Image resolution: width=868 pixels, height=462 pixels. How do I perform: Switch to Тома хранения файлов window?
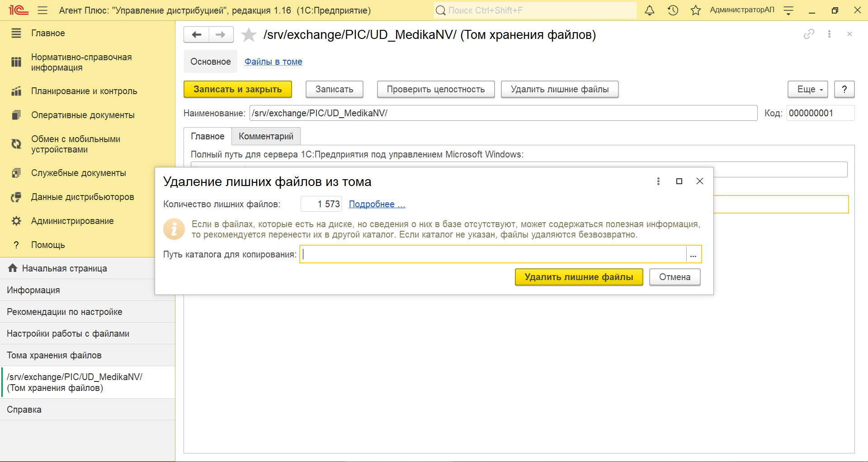coord(88,355)
